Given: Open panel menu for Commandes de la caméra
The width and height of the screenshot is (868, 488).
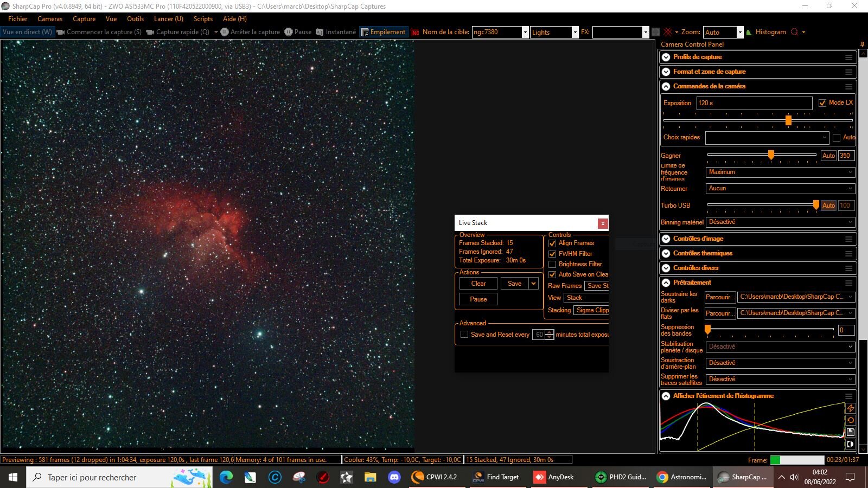Looking at the screenshot, I should click(x=848, y=86).
